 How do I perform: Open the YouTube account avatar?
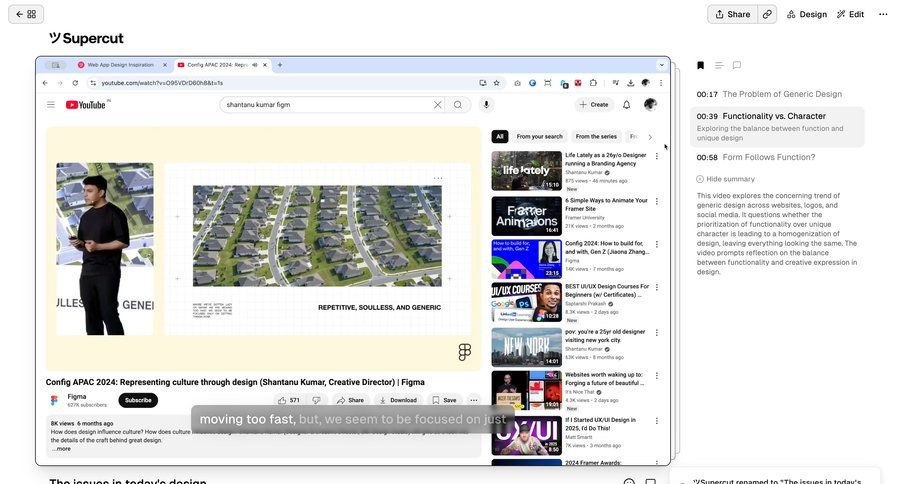point(650,104)
